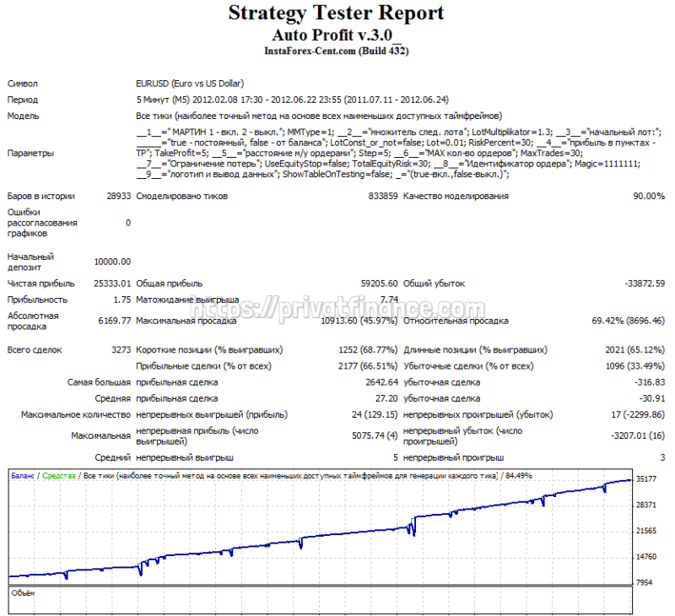Click the 'Баланс' chart legend label
Viewport: 675px width, 616px height.
click(23, 476)
